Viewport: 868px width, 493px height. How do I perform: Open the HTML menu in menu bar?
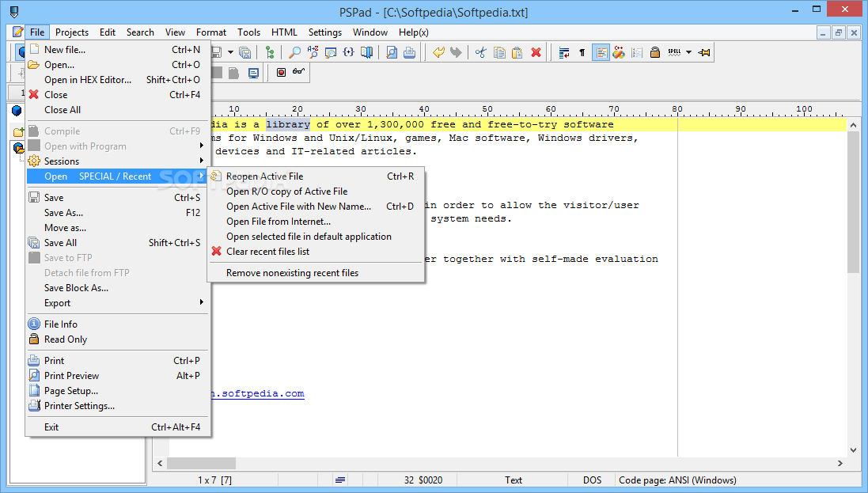pos(284,32)
